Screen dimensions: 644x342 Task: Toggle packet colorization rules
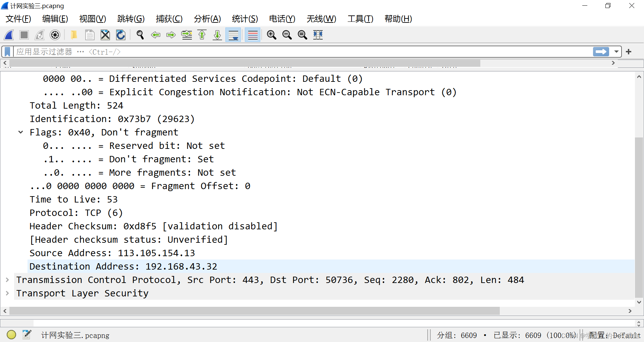coord(253,35)
